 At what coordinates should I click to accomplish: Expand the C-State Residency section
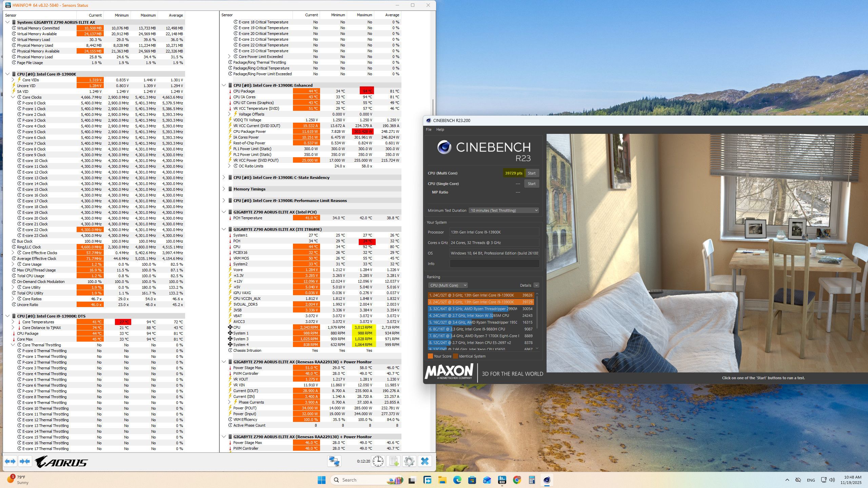pos(224,178)
